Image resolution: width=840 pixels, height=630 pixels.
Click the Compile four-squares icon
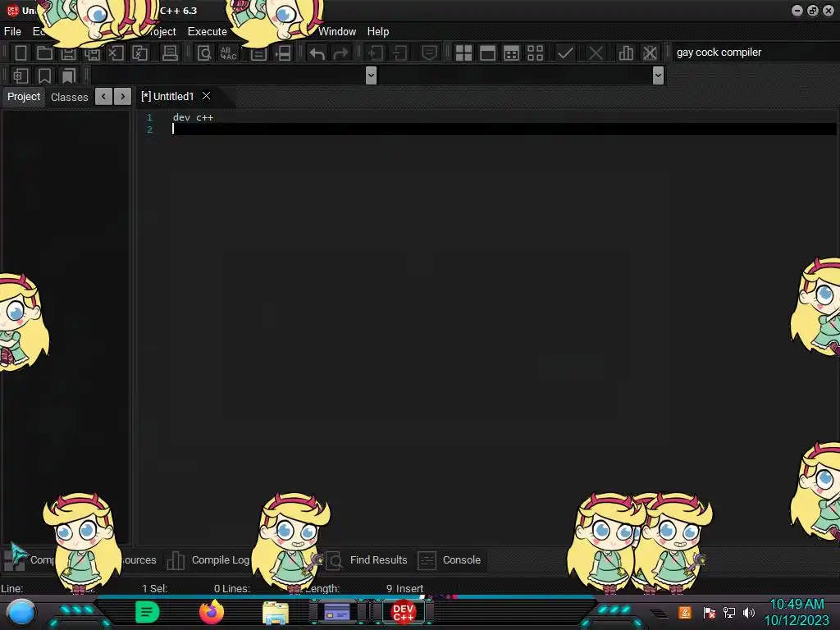point(464,53)
